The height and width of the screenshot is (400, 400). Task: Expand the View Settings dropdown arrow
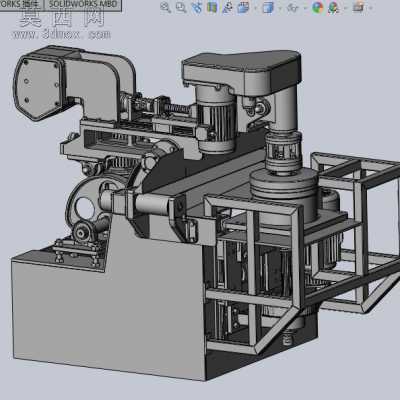(x=370, y=8)
